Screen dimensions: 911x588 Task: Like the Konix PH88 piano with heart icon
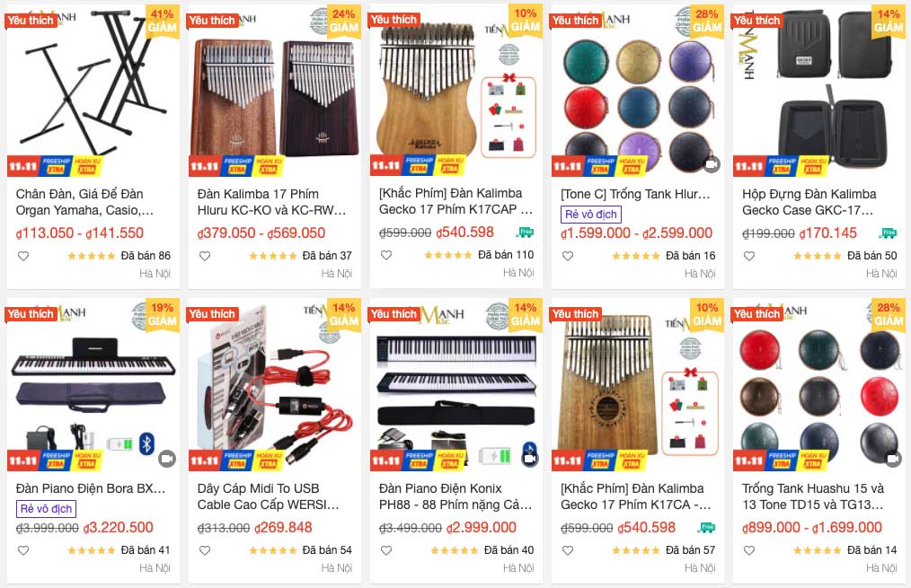click(x=386, y=550)
